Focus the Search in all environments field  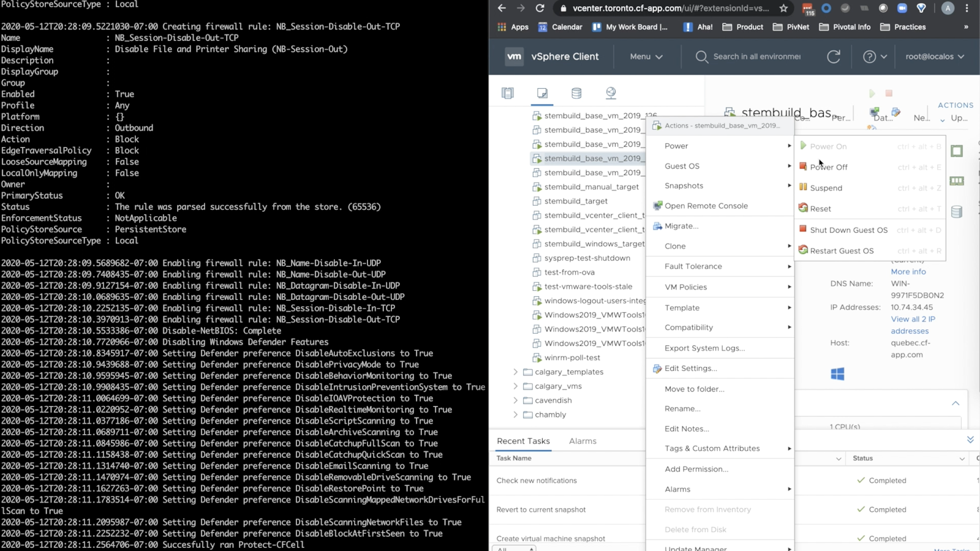point(756,56)
